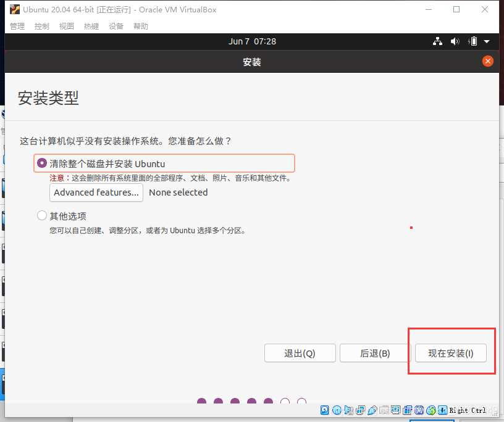The width and height of the screenshot is (504, 422).
Task: Click the mouse integration status icon
Action: [x=430, y=410]
